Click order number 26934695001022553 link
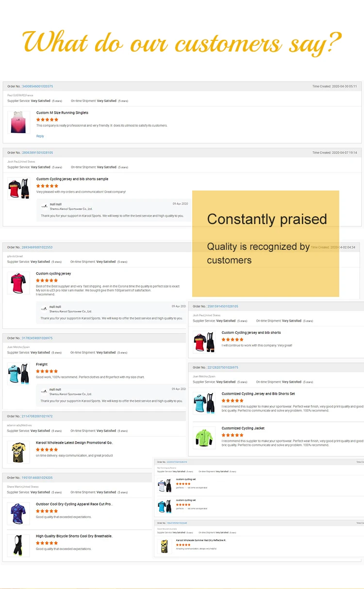This screenshot has height=589, width=364. (37, 247)
